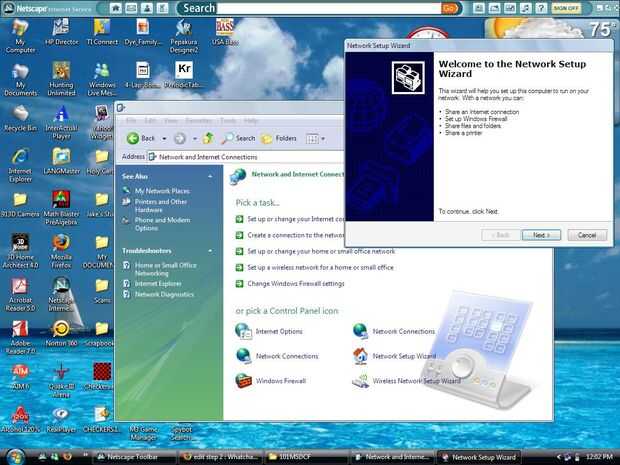Image resolution: width=620 pixels, height=465 pixels.
Task: Select the Recycle Bin icon
Action: [20, 119]
